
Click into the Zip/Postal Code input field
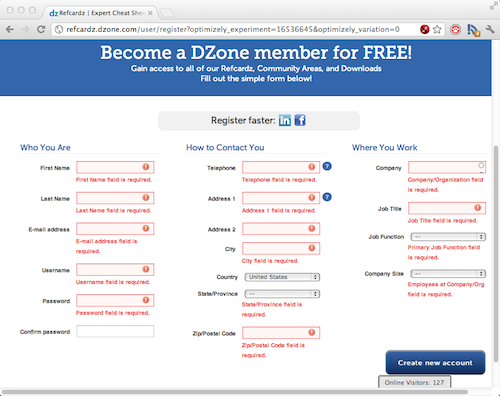click(281, 333)
